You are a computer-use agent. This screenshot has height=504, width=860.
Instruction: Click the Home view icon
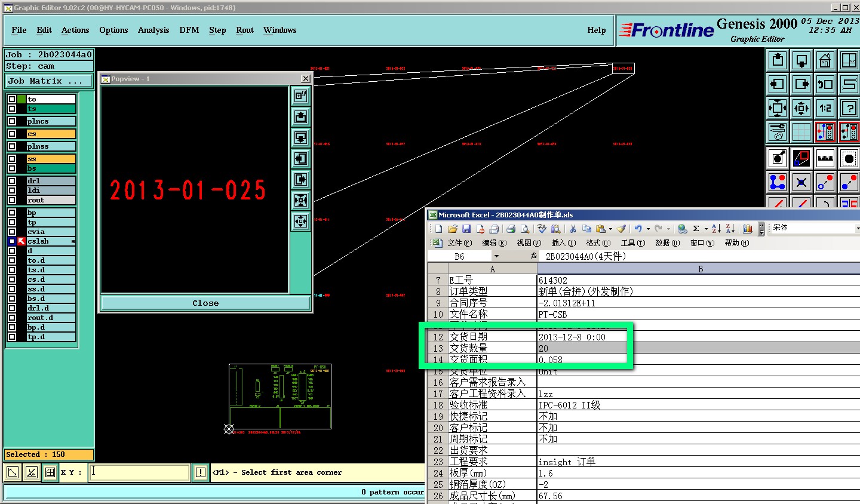point(825,60)
